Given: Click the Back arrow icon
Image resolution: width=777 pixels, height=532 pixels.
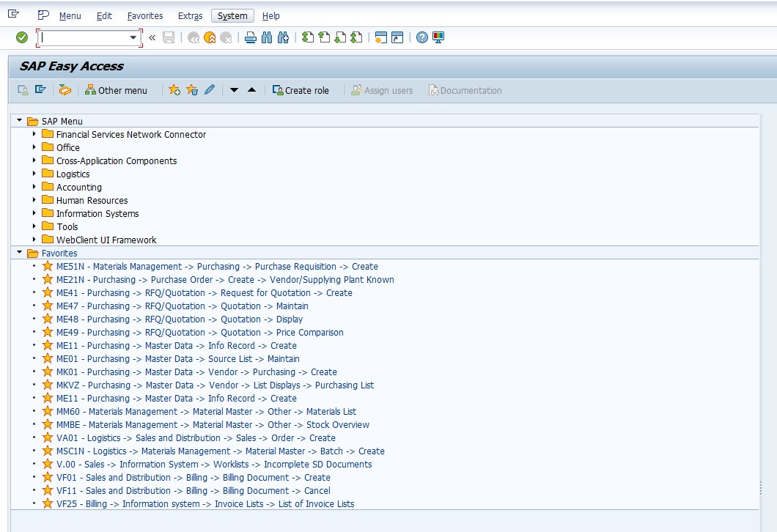Looking at the screenshot, I should point(194,37).
